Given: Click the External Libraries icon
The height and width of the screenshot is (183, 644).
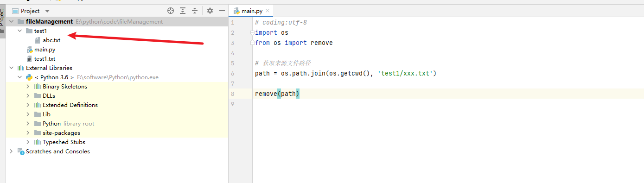Looking at the screenshot, I should click(20, 68).
